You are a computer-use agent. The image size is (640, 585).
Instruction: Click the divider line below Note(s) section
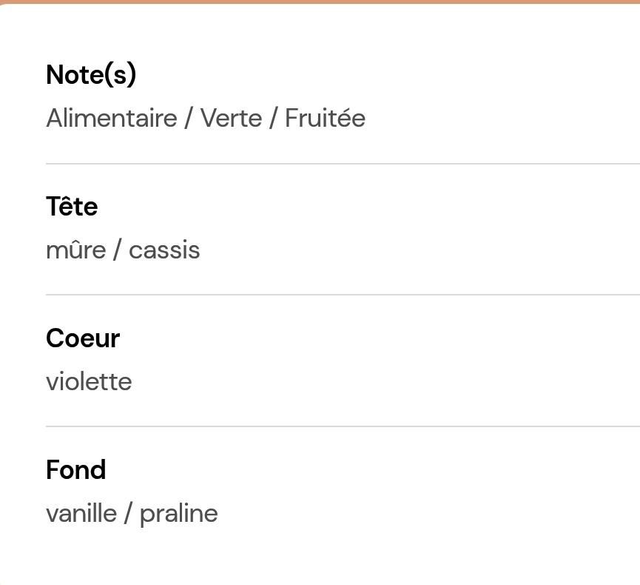(x=343, y=164)
